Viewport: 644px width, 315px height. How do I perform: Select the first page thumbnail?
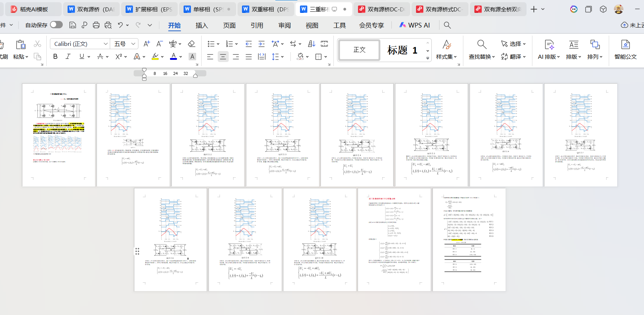click(x=59, y=135)
